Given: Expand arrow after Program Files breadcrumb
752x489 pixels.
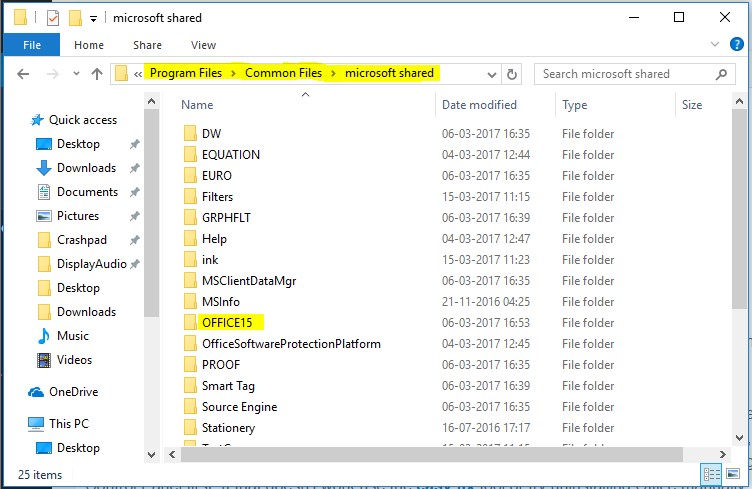Looking at the screenshot, I should [234, 73].
